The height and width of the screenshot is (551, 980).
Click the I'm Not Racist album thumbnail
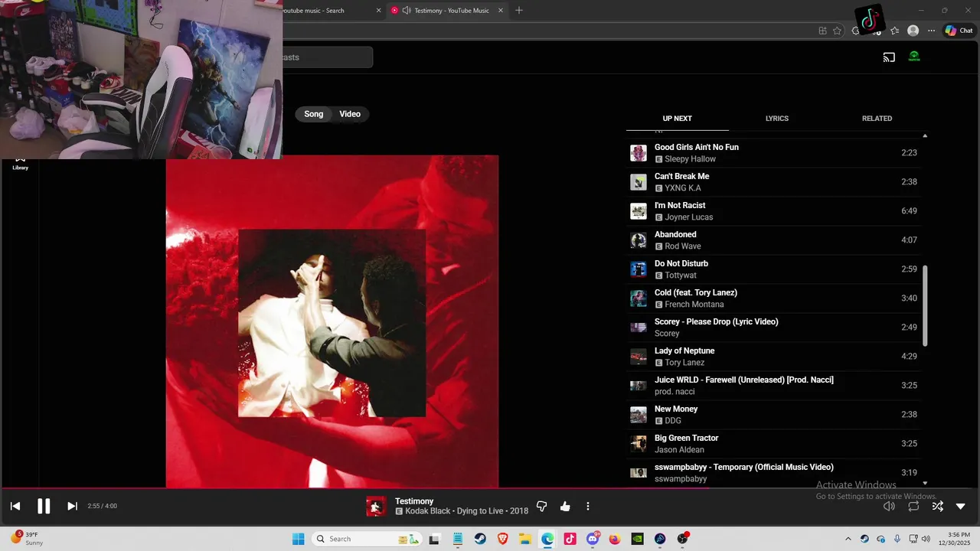(x=639, y=211)
